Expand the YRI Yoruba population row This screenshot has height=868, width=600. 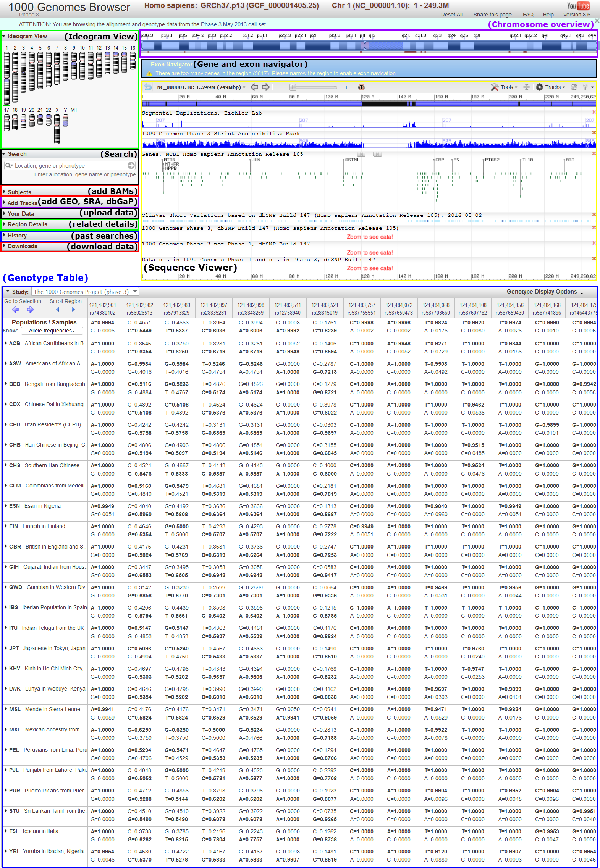click(x=6, y=851)
